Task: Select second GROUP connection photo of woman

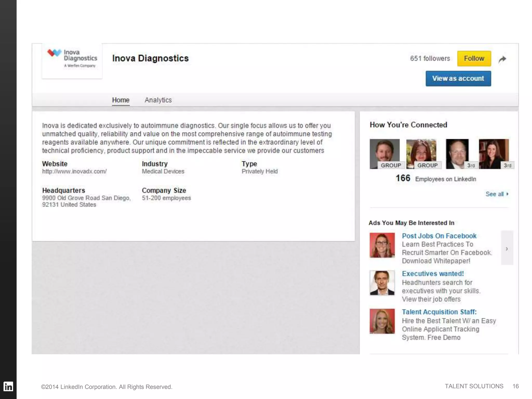Action: tap(421, 154)
